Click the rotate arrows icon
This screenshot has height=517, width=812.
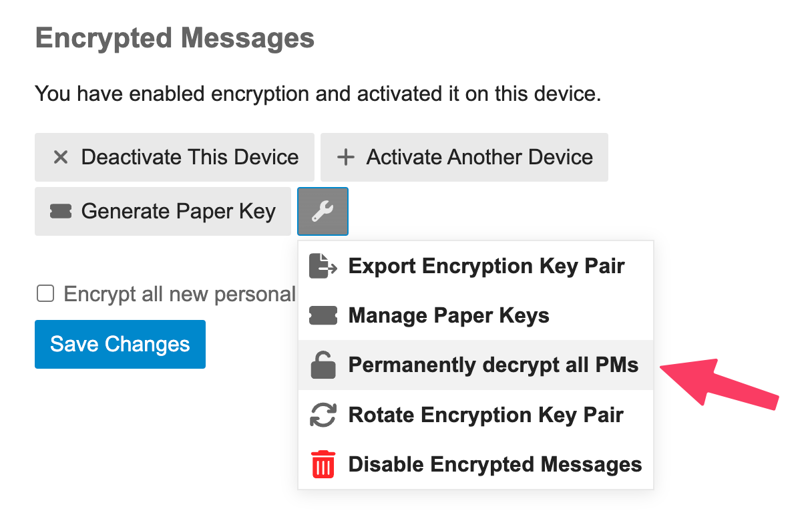pyautogui.click(x=323, y=414)
